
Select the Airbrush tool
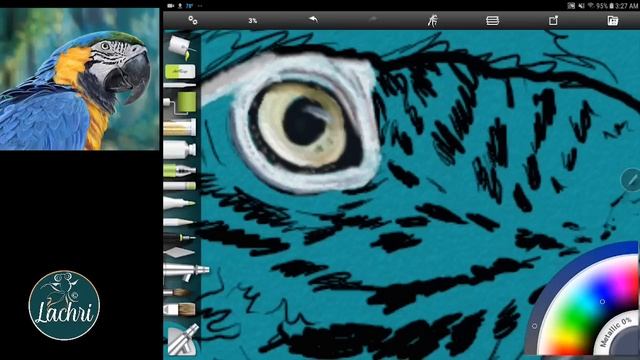click(x=186, y=272)
